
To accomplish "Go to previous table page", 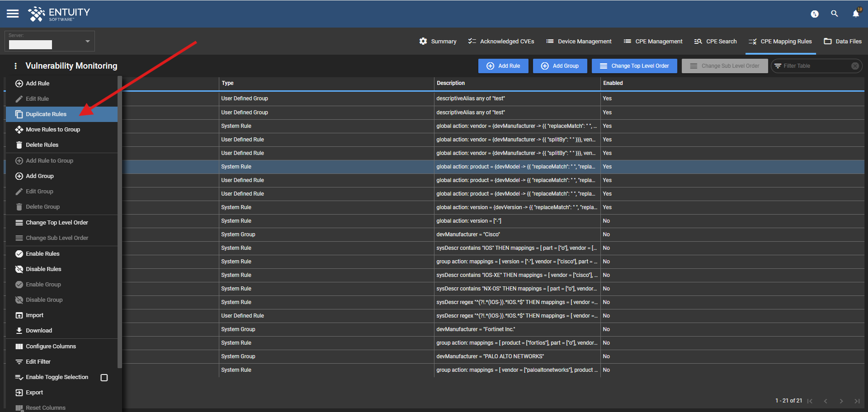I will (826, 401).
